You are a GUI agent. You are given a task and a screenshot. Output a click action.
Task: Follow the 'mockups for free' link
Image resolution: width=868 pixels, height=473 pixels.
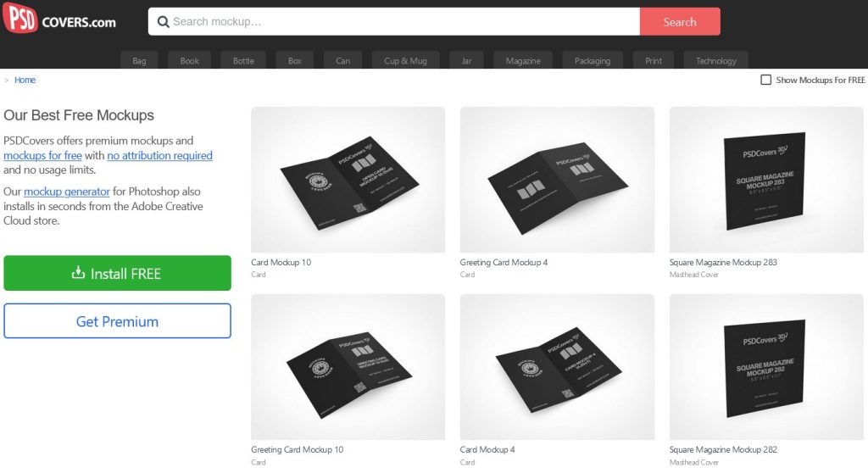pos(42,156)
